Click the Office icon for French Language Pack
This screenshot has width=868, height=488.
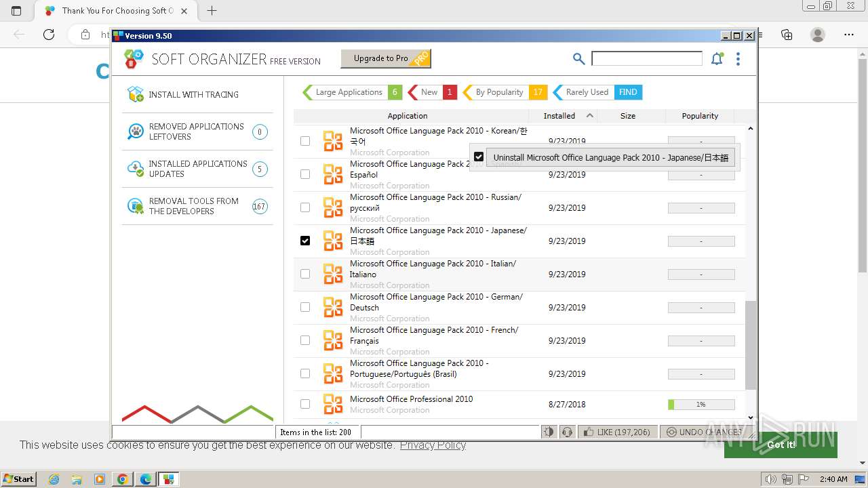(333, 340)
